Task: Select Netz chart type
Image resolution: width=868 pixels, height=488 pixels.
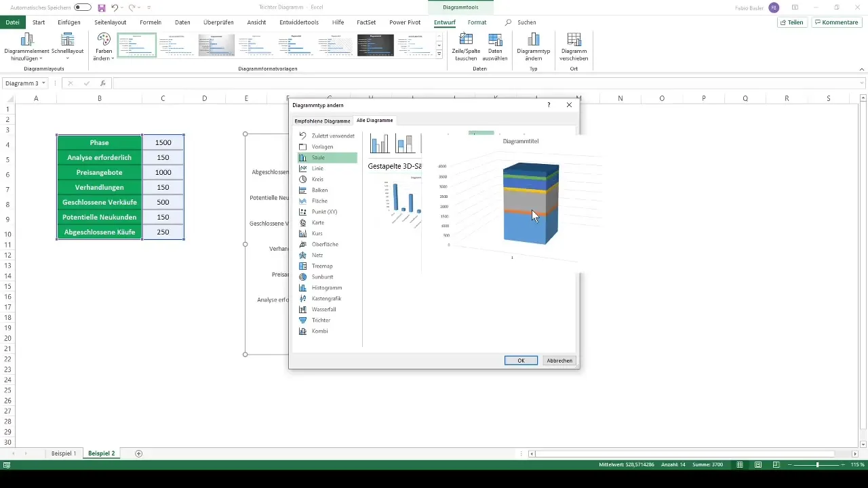Action: 328,255
